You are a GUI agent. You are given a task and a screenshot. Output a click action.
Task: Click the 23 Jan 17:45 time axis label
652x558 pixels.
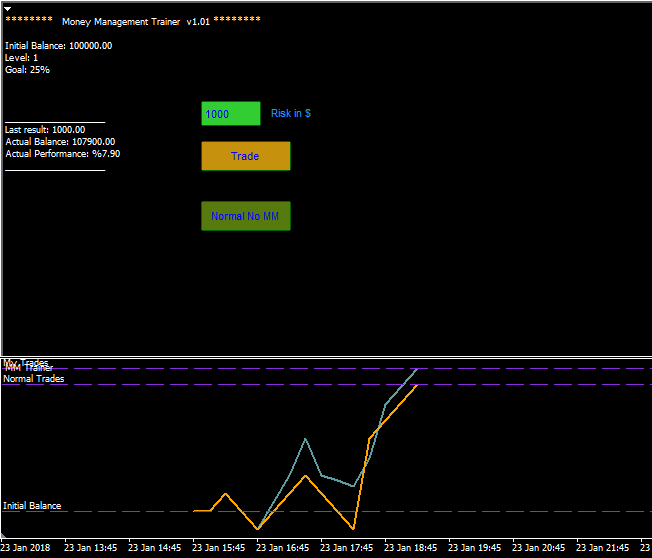[x=346, y=548]
